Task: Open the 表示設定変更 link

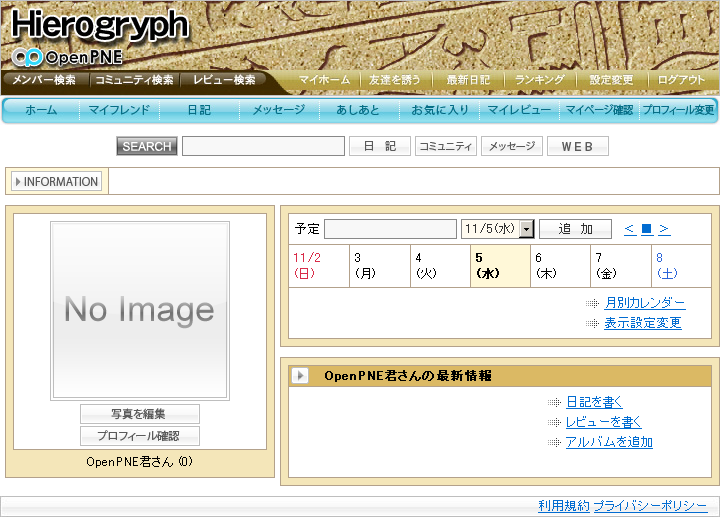Action: [643, 323]
